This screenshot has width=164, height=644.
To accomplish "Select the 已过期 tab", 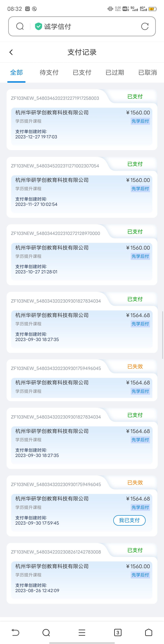I will click(115, 72).
